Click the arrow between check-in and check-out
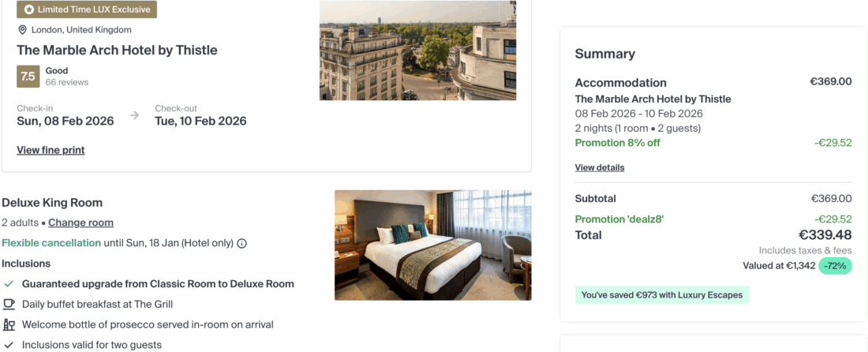 (134, 115)
